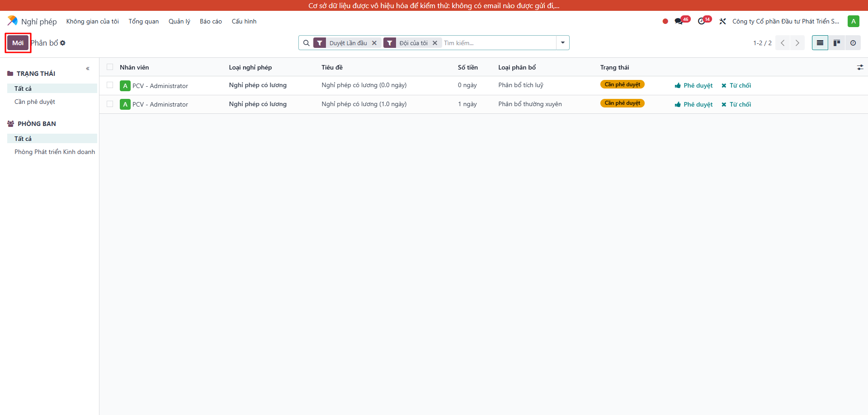Open Tổng quan menu
The height and width of the screenshot is (415, 868).
(x=144, y=21)
